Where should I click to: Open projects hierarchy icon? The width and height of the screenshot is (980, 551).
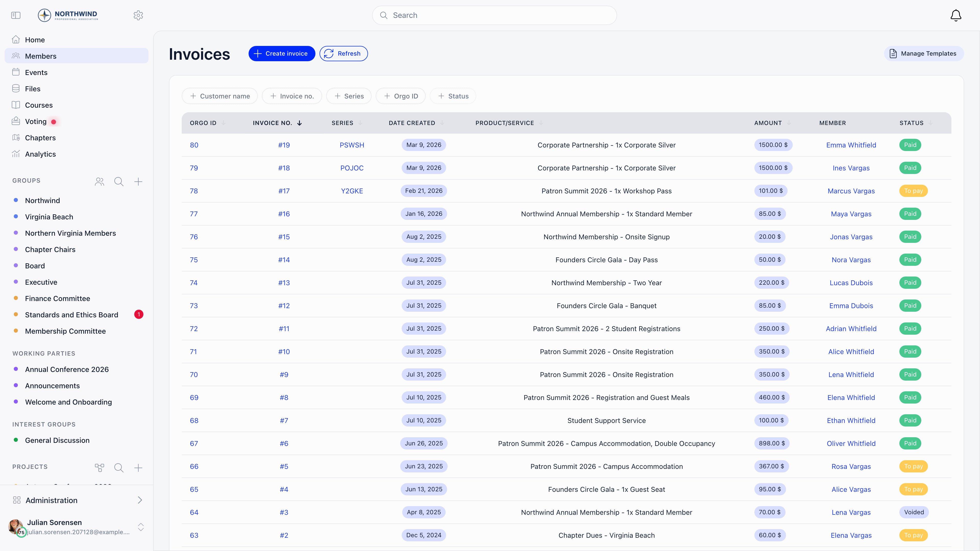(x=99, y=468)
